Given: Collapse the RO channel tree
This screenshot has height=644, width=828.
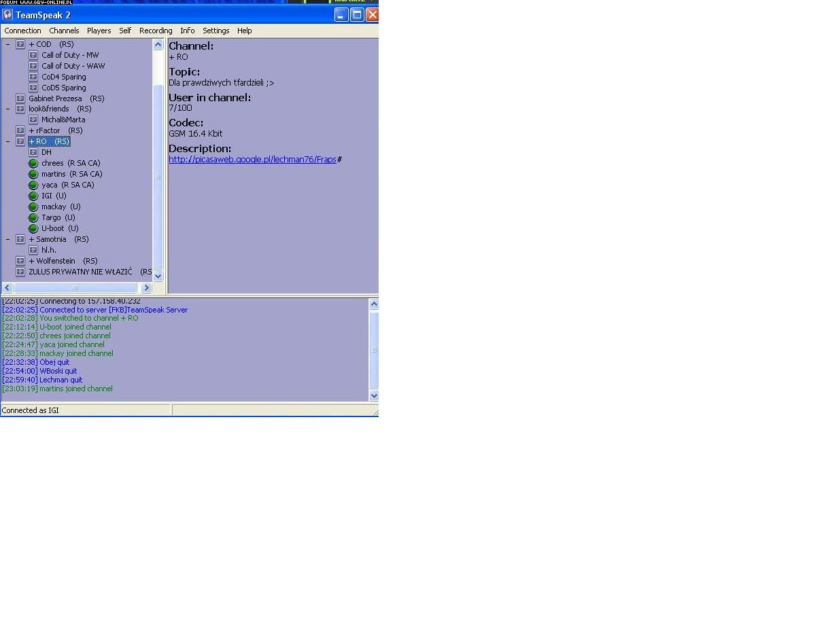Looking at the screenshot, I should coord(8,141).
